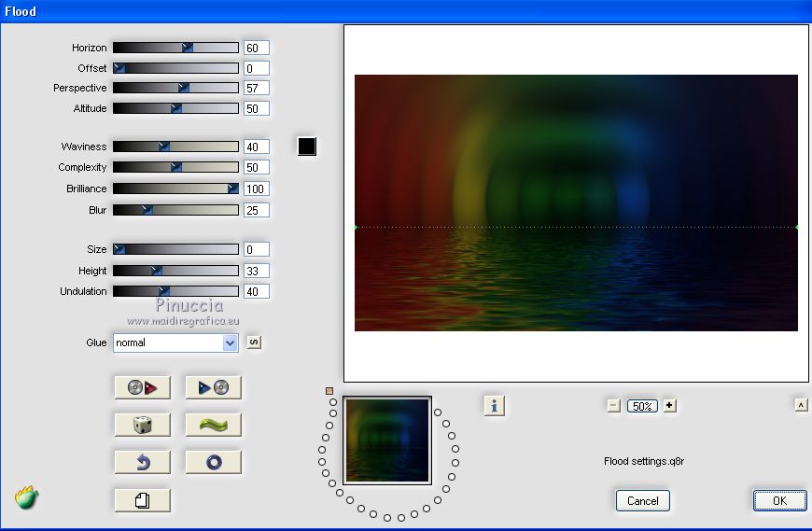812x531 pixels.
Task: Click the Blur value field showing 25
Action: coord(257,210)
